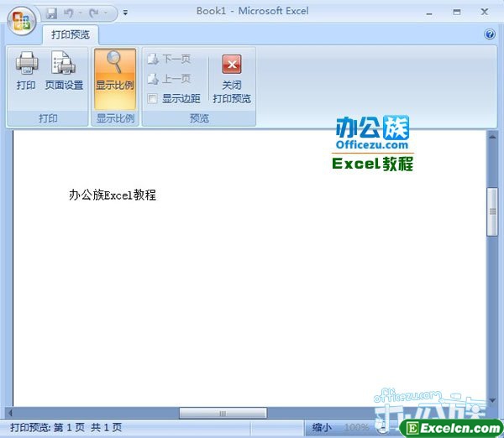Click vertical scrollbar down arrow

click(x=492, y=400)
